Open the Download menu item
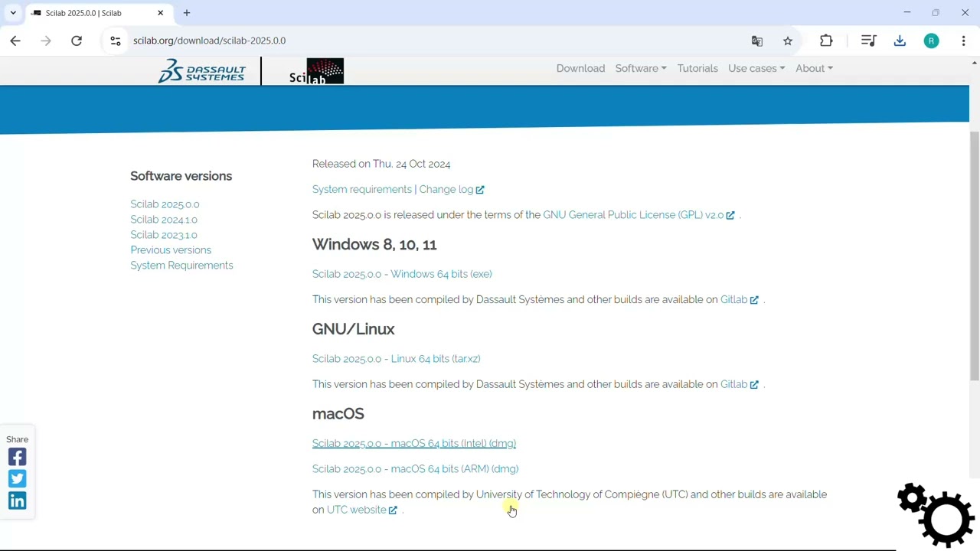Viewport: 980px width, 551px height. (580, 68)
